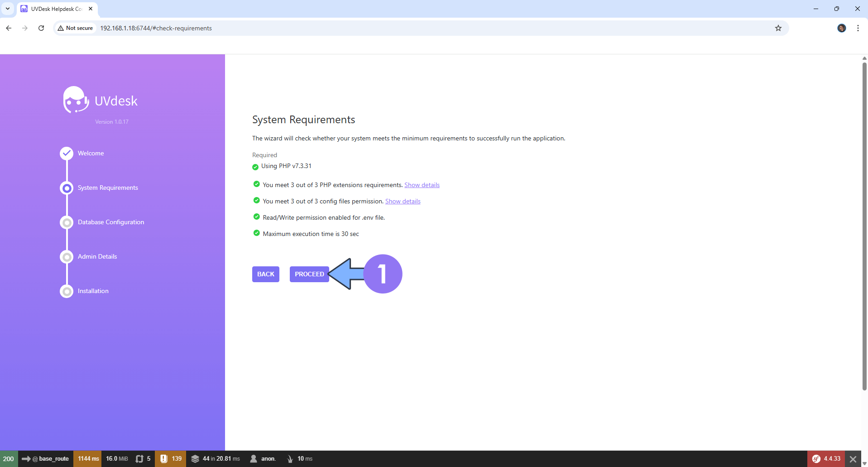Open the tab search dropdown arrow
Image resolution: width=868 pixels, height=467 pixels.
pos(8,9)
